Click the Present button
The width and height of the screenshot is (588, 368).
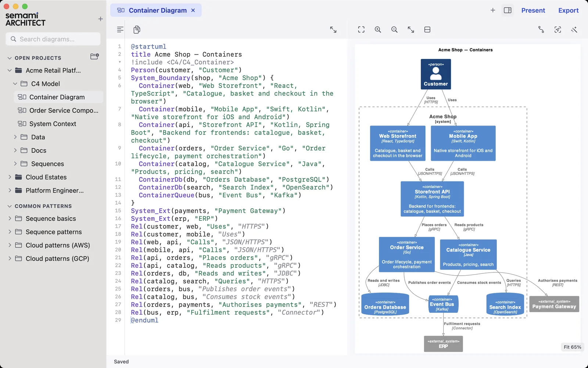coord(533,10)
